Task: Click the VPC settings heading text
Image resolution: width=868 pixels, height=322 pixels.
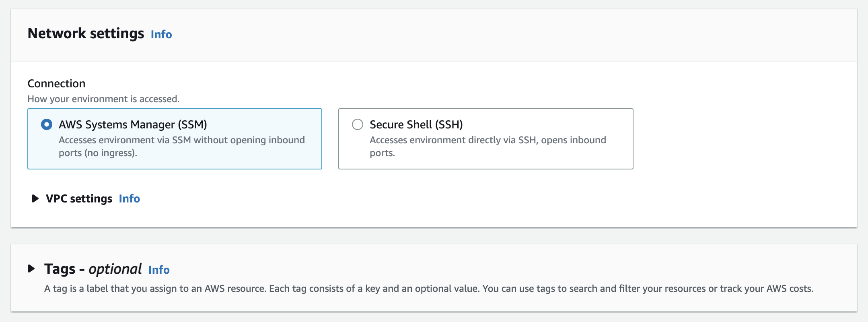Action: tap(79, 199)
